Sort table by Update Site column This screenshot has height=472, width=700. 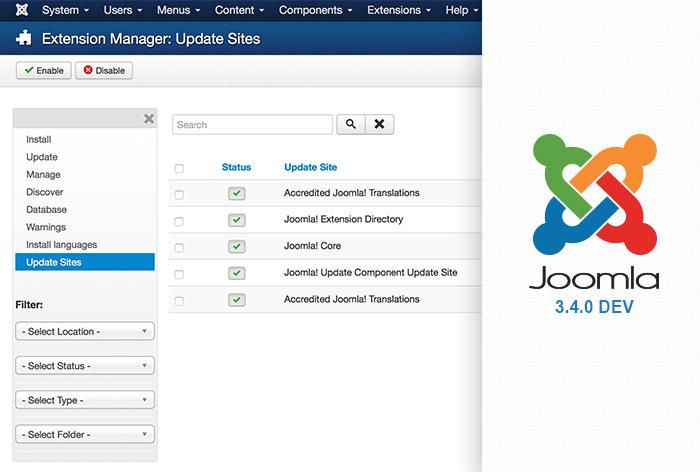click(x=311, y=167)
